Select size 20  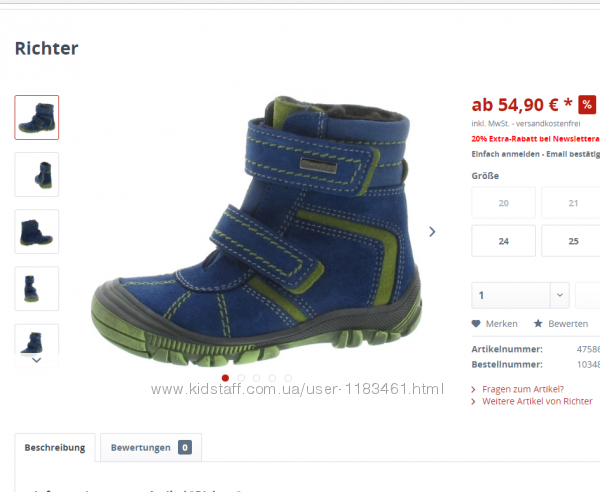pyautogui.click(x=504, y=203)
